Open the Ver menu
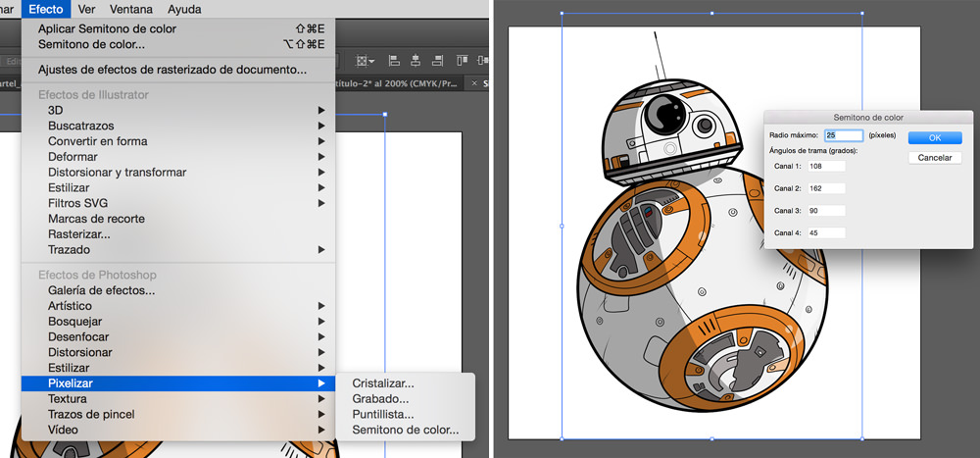Image resolution: width=980 pixels, height=458 pixels. pyautogui.click(x=86, y=10)
